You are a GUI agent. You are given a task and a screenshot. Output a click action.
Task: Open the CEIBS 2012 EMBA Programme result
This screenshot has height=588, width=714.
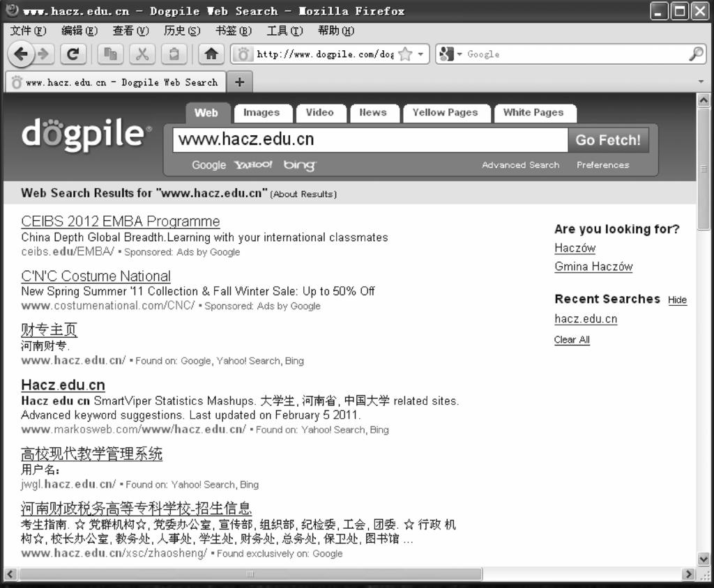tap(120, 221)
